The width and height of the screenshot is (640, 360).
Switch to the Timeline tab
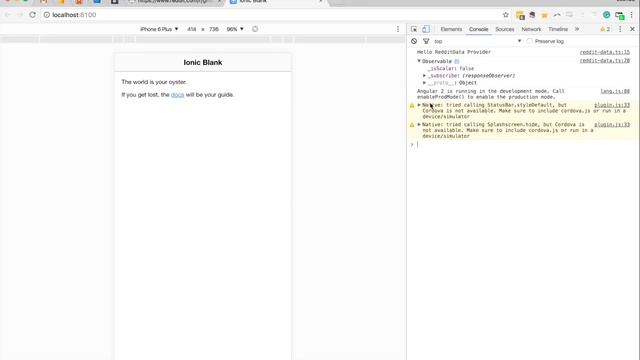[558, 29]
